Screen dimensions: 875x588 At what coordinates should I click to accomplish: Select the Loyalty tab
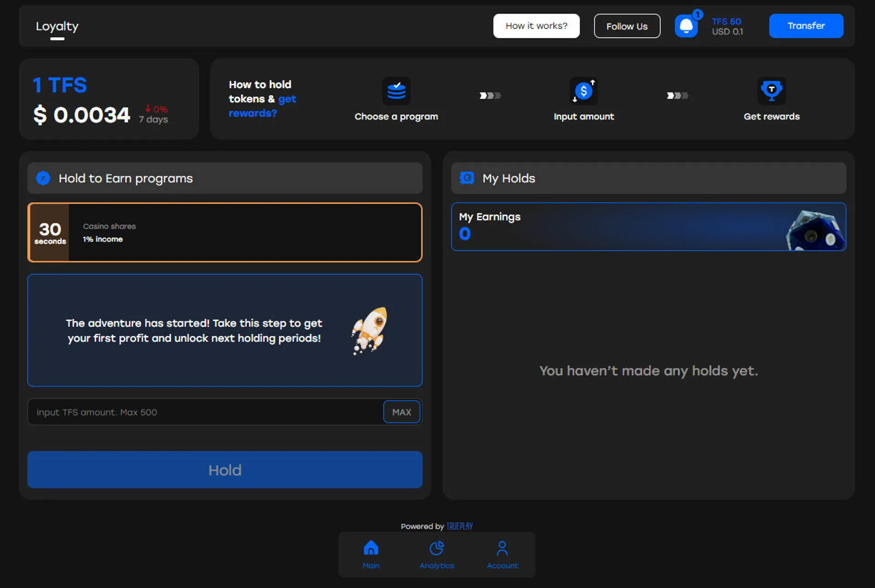[57, 26]
